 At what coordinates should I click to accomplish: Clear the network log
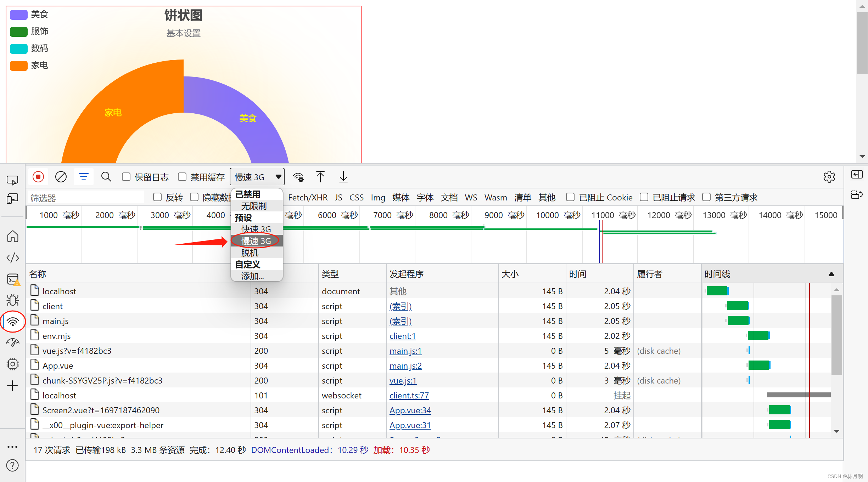click(x=61, y=177)
